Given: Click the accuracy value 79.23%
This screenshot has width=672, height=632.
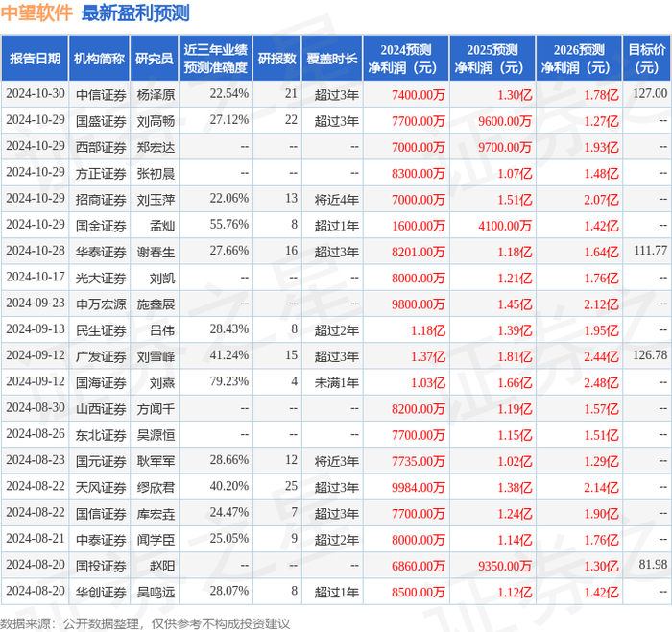Looking at the screenshot, I should click(229, 381).
